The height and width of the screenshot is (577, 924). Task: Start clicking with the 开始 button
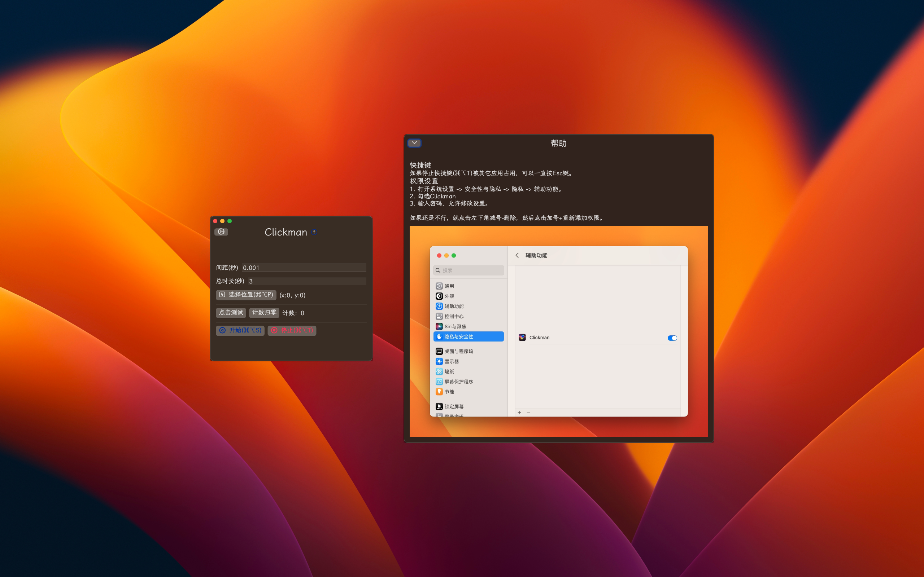click(x=240, y=330)
